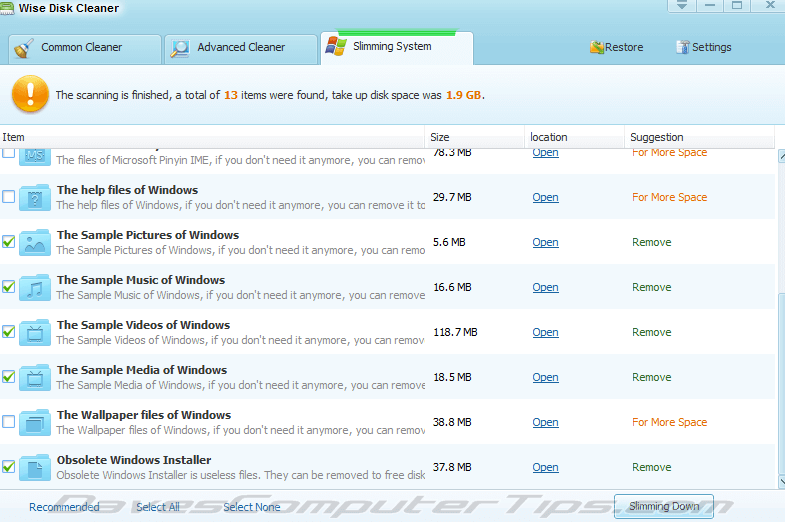
Task: Click the Wallpaper files folder icon
Action: click(x=35, y=422)
